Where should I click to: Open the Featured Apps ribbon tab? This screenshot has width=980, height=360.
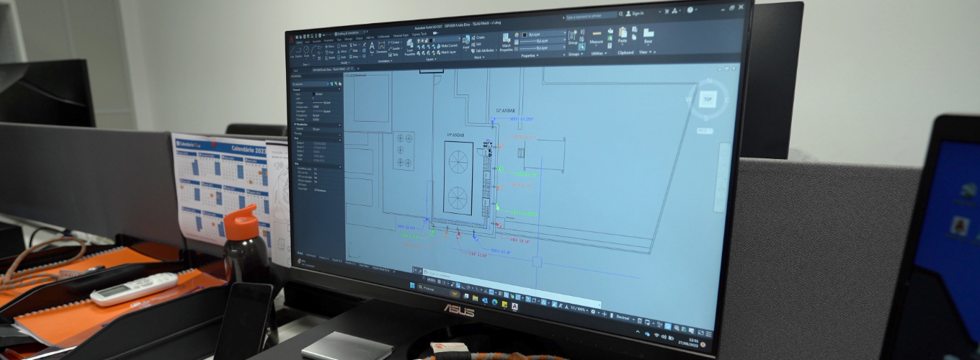click(401, 35)
